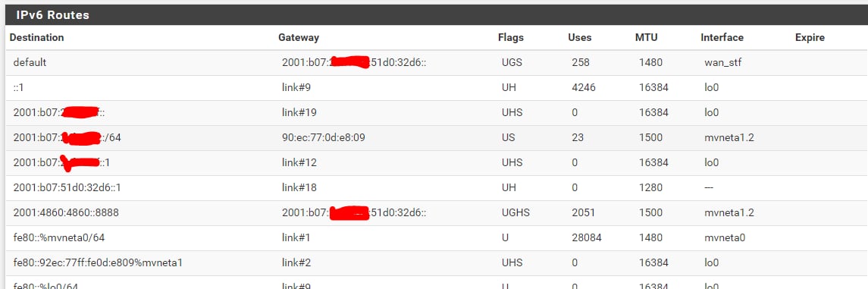Click the 28084 uses value
Screen dimensions: 868x289
click(587, 238)
